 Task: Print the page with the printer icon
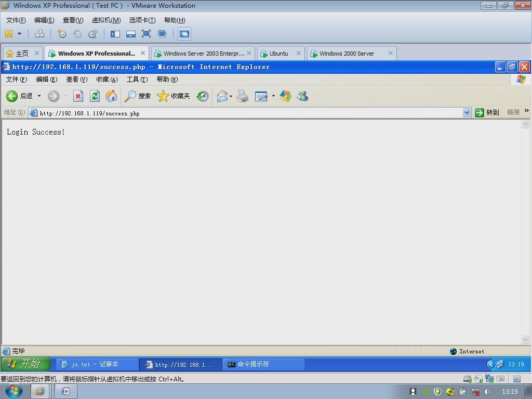[243, 96]
